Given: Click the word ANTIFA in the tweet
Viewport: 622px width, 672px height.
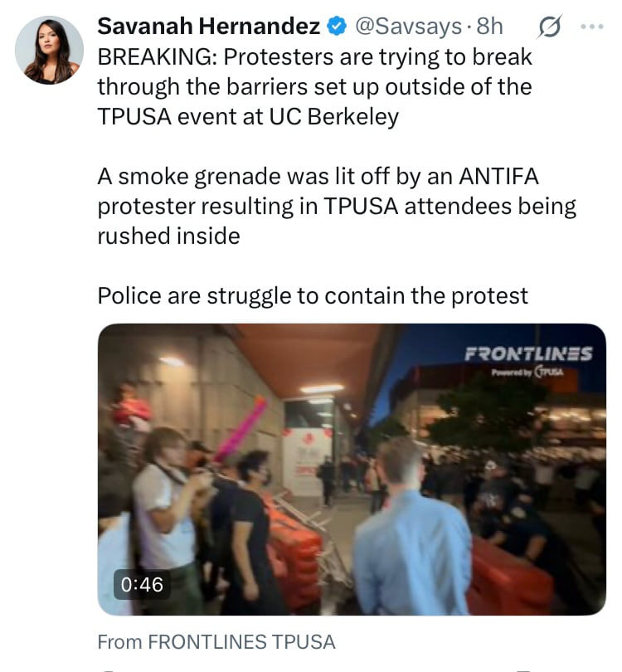Looking at the screenshot, I should (498, 176).
